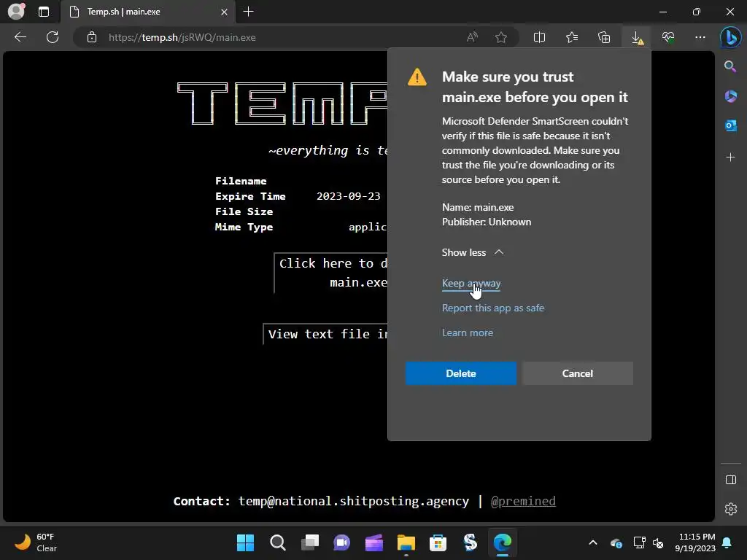Toggle Read aloud icon in address bar

click(472, 37)
